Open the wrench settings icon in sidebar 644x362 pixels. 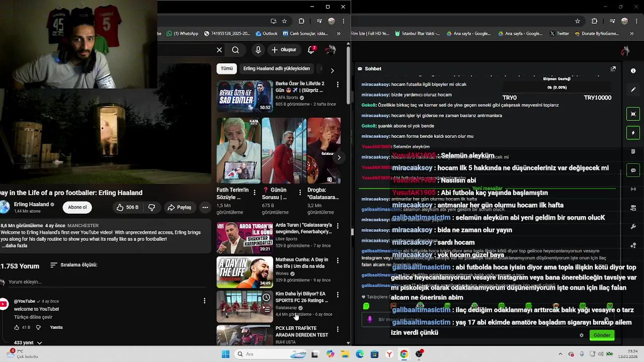point(633,227)
